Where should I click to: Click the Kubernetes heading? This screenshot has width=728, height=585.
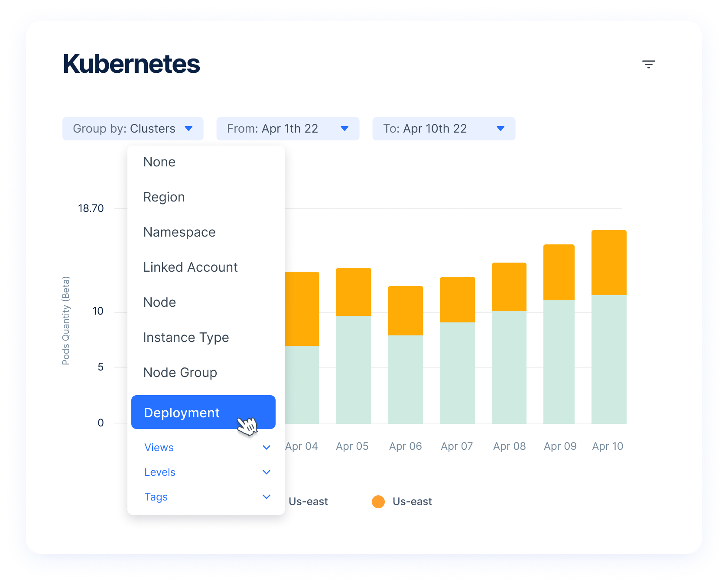131,64
